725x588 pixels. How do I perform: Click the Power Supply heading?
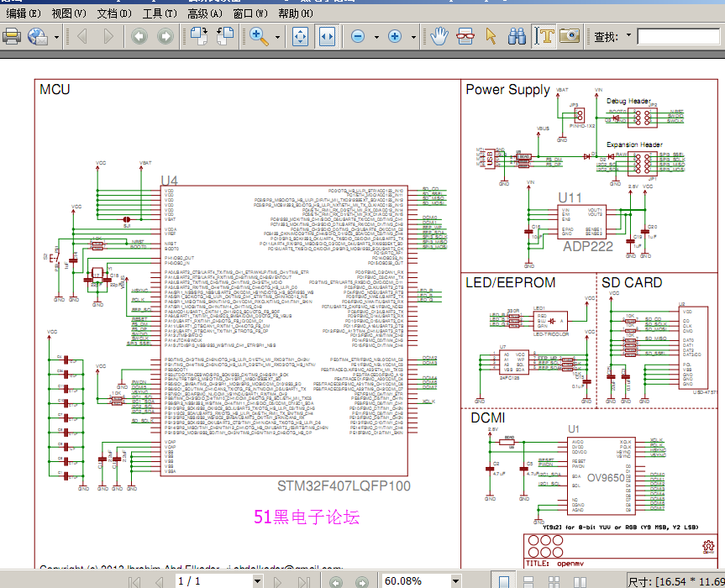507,90
